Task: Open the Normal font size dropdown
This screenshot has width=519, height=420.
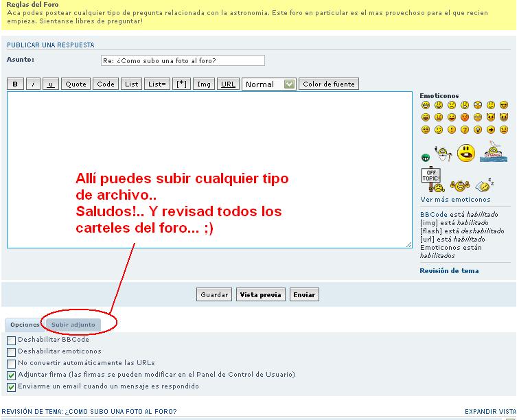Action: coord(269,84)
